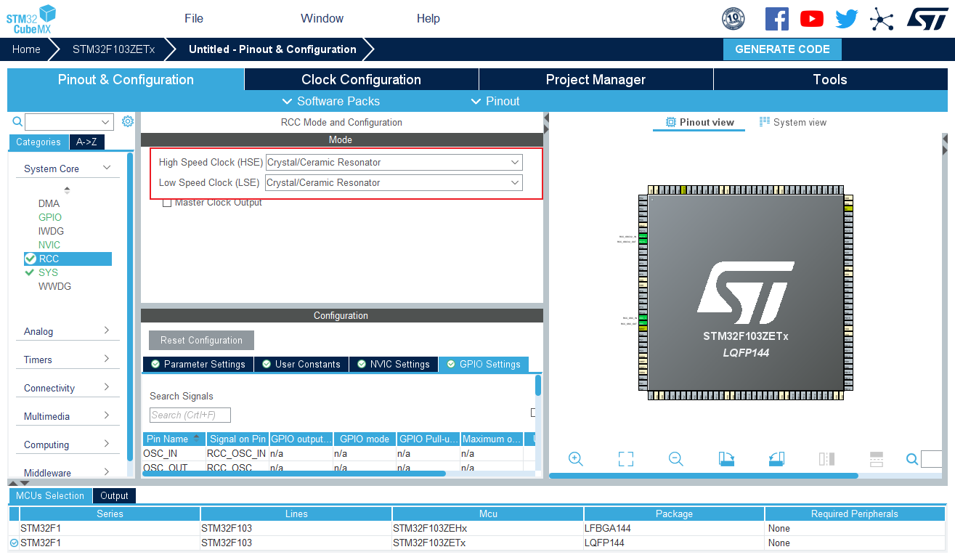Open the NVIC Settings tab

click(x=394, y=364)
